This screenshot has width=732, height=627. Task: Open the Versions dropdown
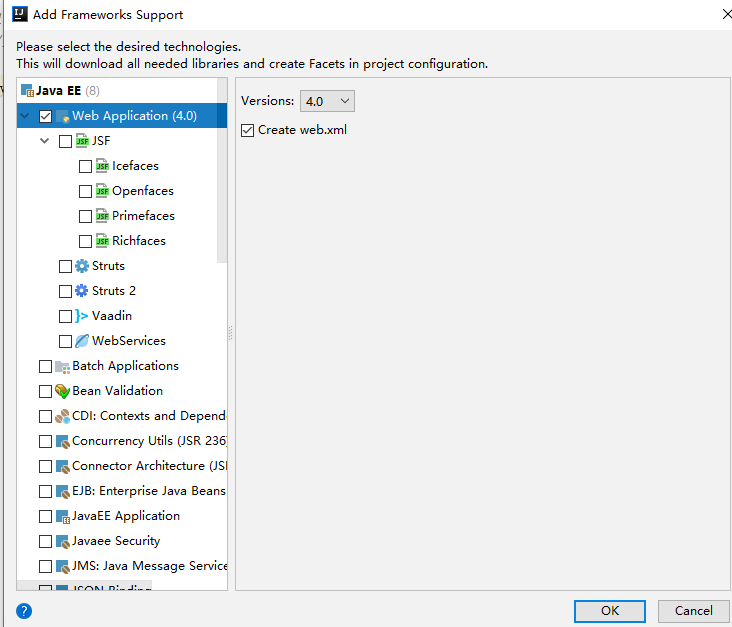327,101
